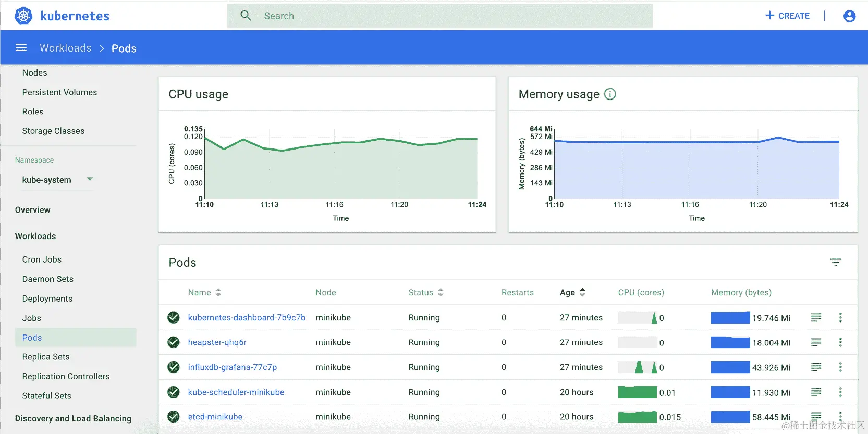The width and height of the screenshot is (868, 434).
Task: Open influxdb-grafana-77c7p pod link
Action: point(232,367)
